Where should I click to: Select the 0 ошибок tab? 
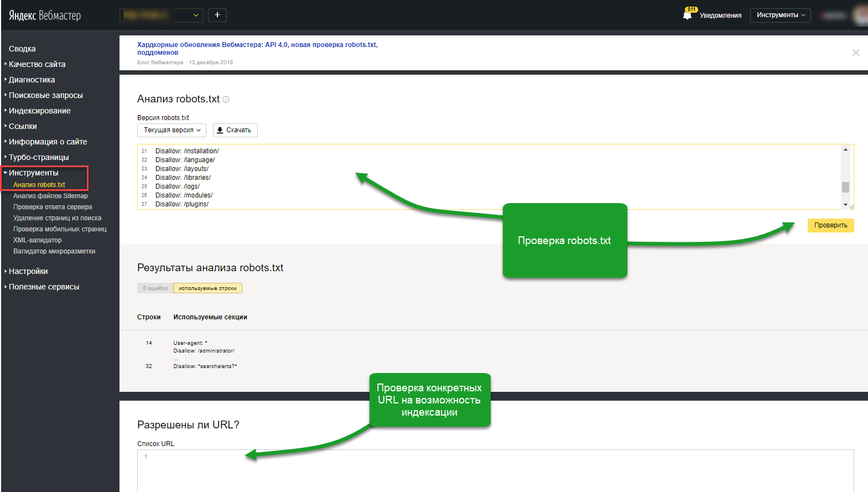click(155, 288)
